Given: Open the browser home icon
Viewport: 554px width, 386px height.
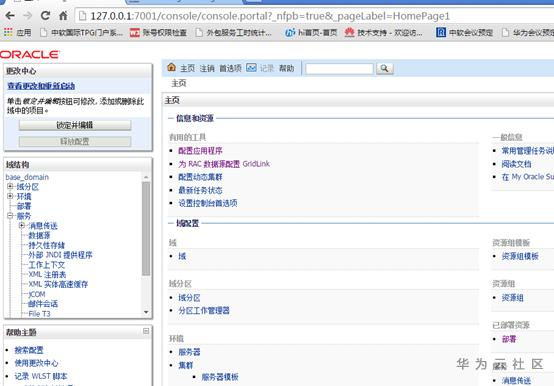Looking at the screenshot, I should coord(63,16).
